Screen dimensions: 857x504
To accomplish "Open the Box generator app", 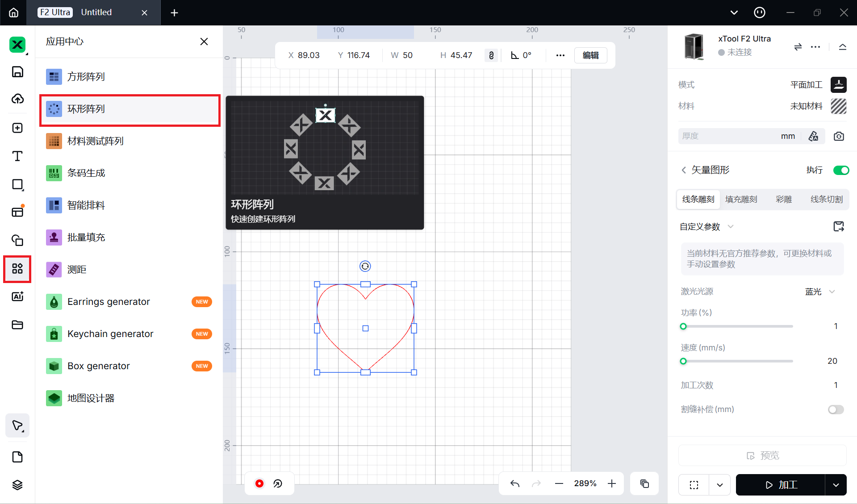I will coord(99,366).
